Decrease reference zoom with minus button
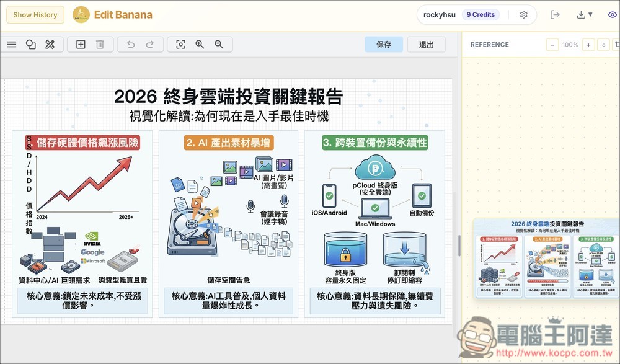 coord(551,44)
